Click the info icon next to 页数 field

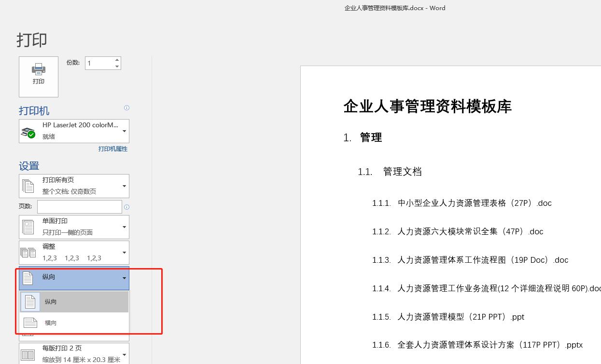tap(126, 206)
